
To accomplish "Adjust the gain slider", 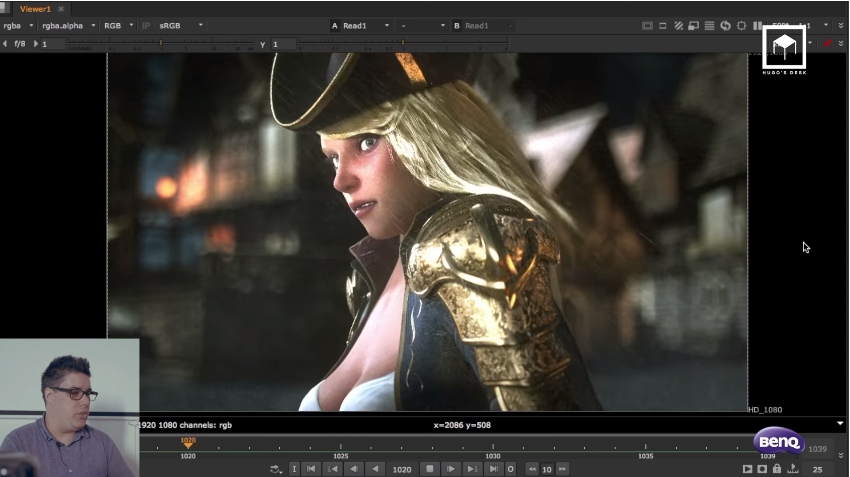I will [160, 42].
